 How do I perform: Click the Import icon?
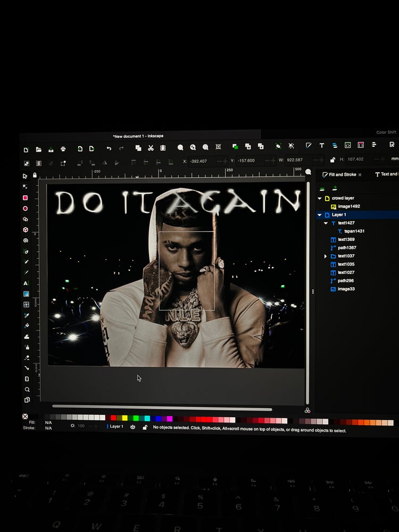click(x=80, y=148)
